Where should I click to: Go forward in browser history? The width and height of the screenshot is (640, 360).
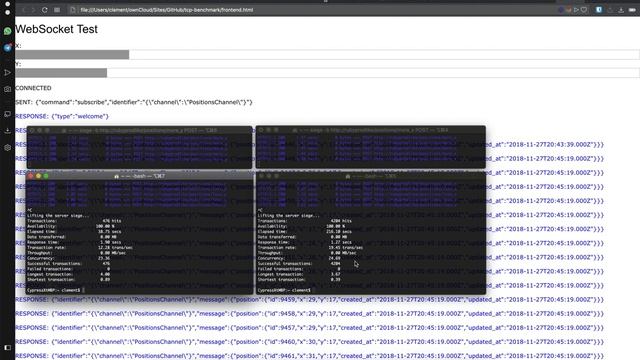[33, 10]
